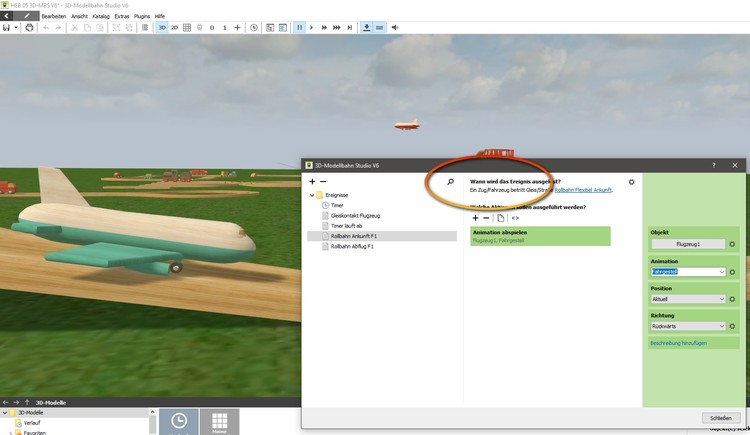Toggle the sound speaker icon
The width and height of the screenshot is (750, 435).
pos(395,28)
